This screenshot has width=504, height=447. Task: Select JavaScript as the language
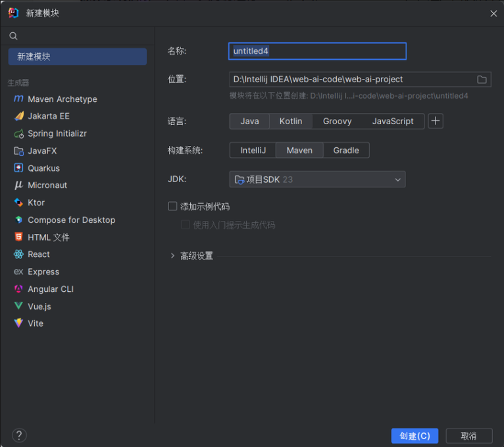(393, 121)
